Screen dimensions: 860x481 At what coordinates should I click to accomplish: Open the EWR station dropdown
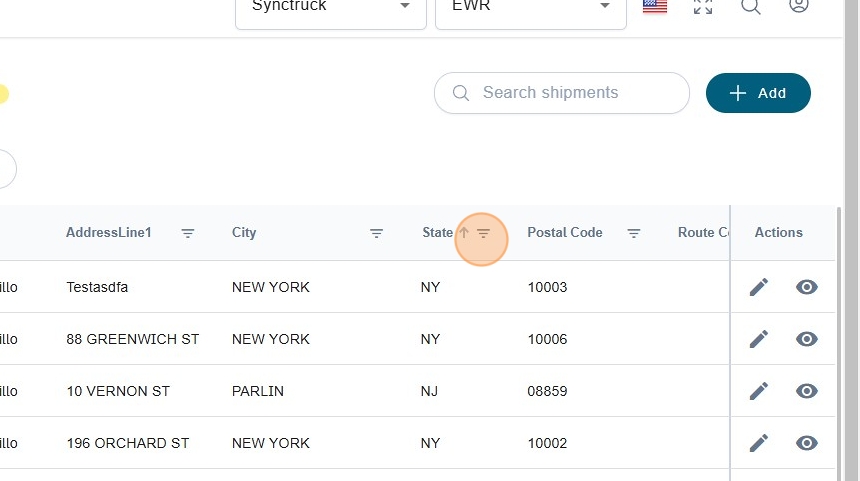pos(530,8)
